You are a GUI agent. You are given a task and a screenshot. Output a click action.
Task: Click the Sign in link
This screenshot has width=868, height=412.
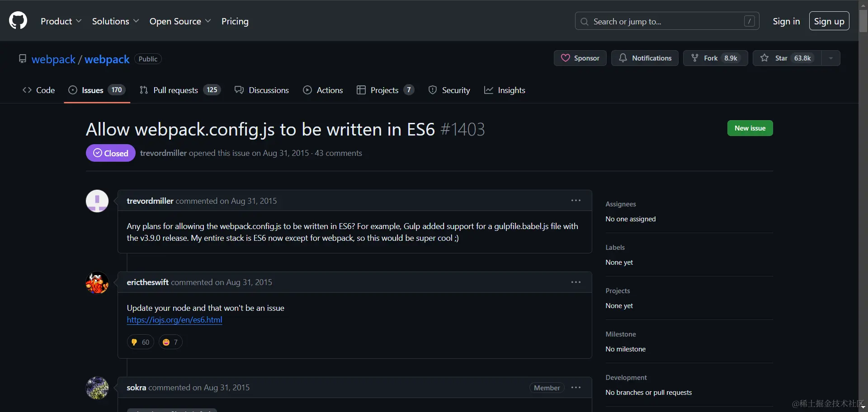(786, 21)
